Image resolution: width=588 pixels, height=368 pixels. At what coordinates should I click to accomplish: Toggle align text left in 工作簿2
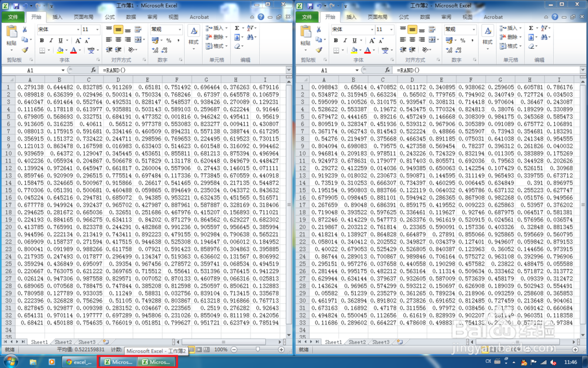403,40
